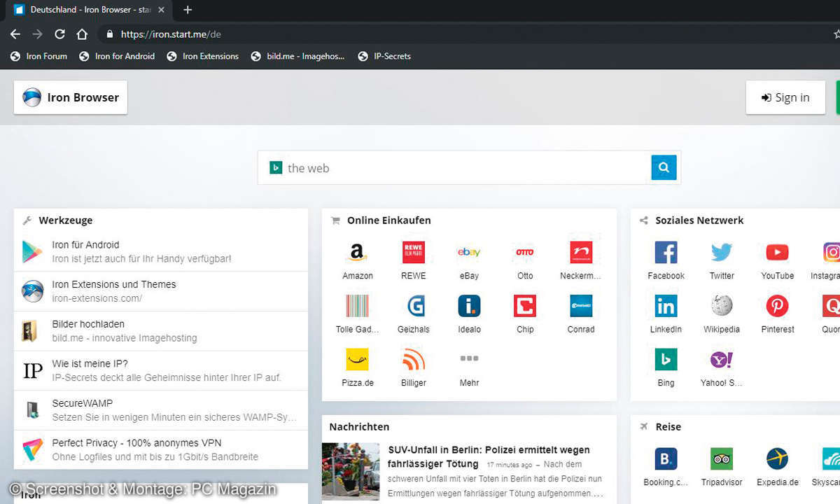
Task: Open the Otto shop icon
Action: pyautogui.click(x=525, y=253)
